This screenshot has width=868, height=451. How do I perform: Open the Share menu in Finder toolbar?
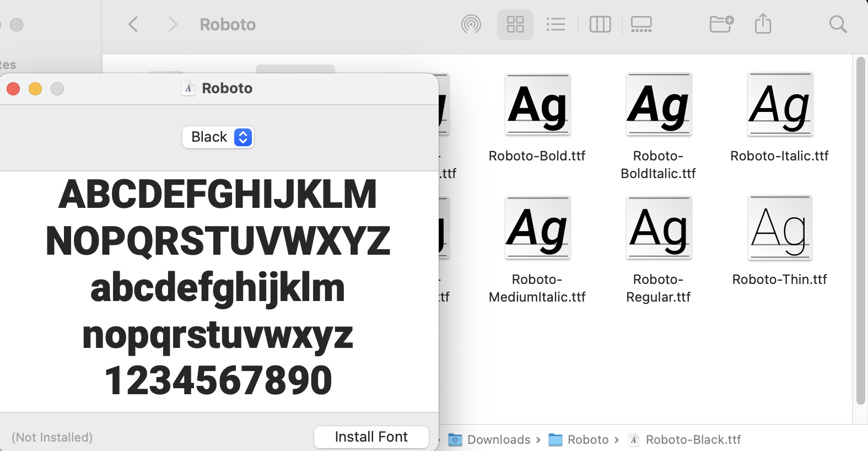763,24
